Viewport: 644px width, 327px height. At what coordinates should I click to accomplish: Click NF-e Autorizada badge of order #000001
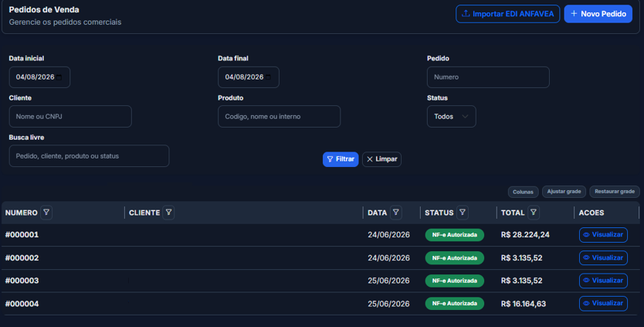454,235
